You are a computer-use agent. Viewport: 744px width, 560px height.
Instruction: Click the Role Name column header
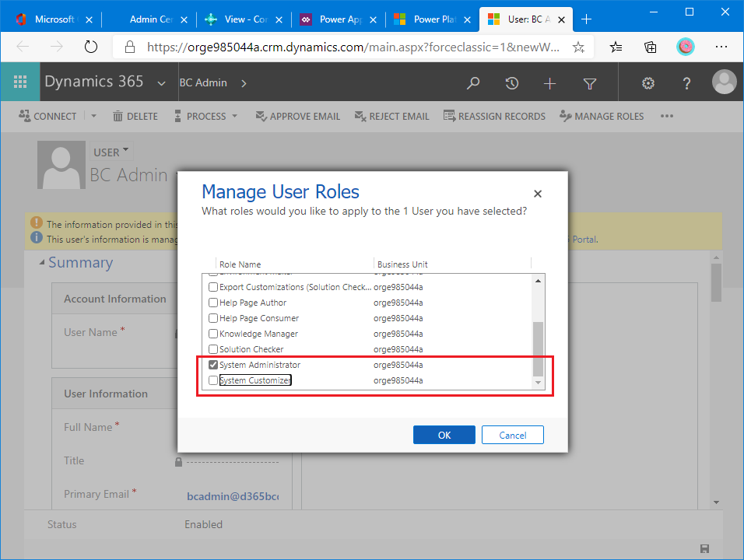(x=240, y=264)
